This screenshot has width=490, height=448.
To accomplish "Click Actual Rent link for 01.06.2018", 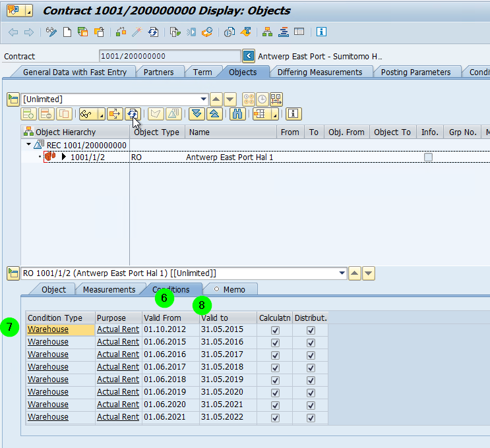I will (x=118, y=379).
